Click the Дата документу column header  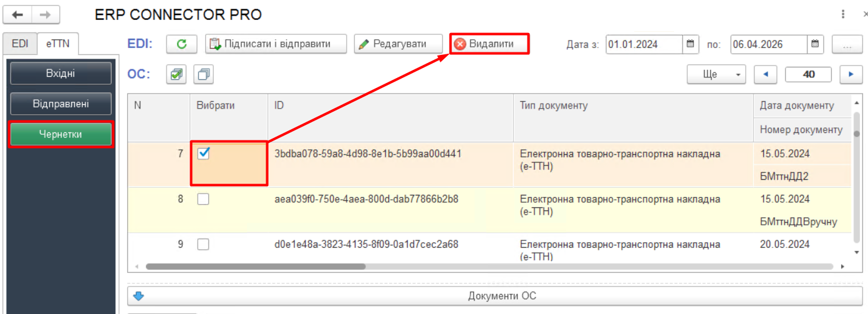tap(802, 105)
